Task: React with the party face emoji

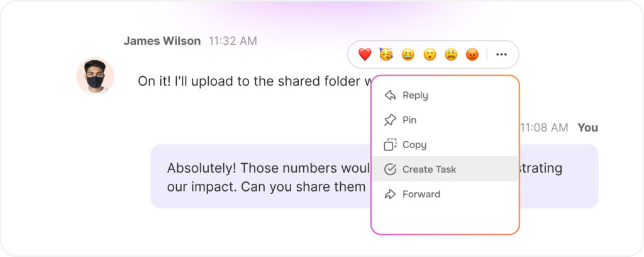Action: [x=386, y=55]
